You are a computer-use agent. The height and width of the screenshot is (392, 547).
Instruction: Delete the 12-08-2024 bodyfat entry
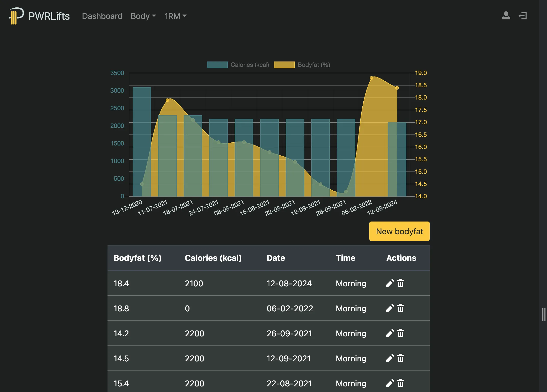pyautogui.click(x=400, y=283)
